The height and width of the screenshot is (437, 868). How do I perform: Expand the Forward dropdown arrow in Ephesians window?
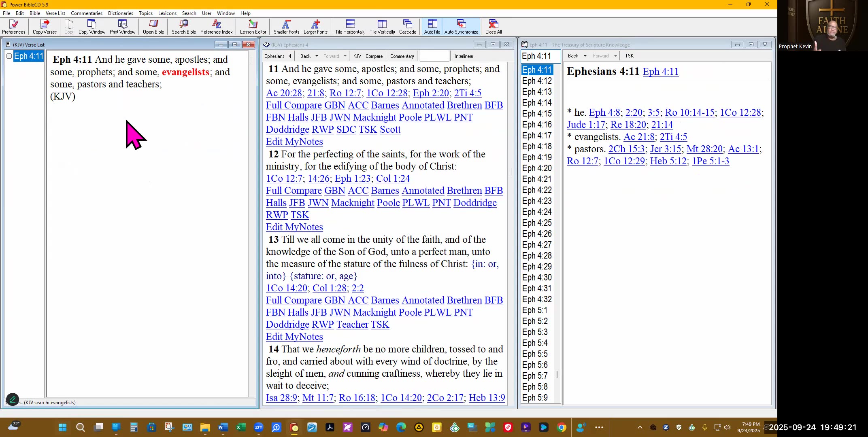(x=345, y=56)
